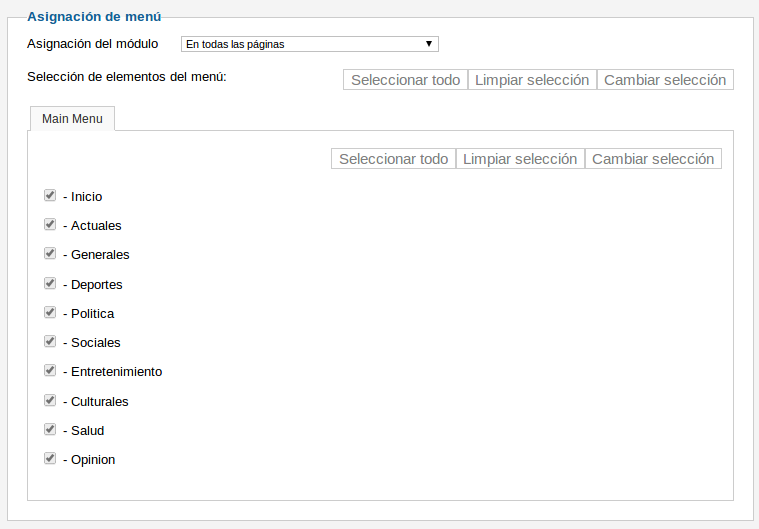The width and height of the screenshot is (759, 529).
Task: Click Limpiar selección inside Main Menu panel
Action: pyautogui.click(x=520, y=159)
